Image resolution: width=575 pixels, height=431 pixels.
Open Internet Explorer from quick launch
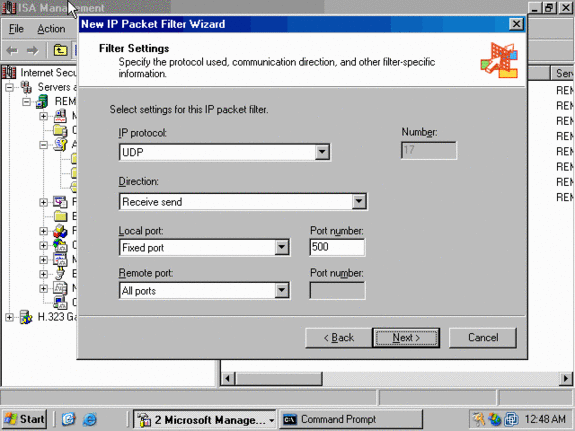pyautogui.click(x=90, y=419)
